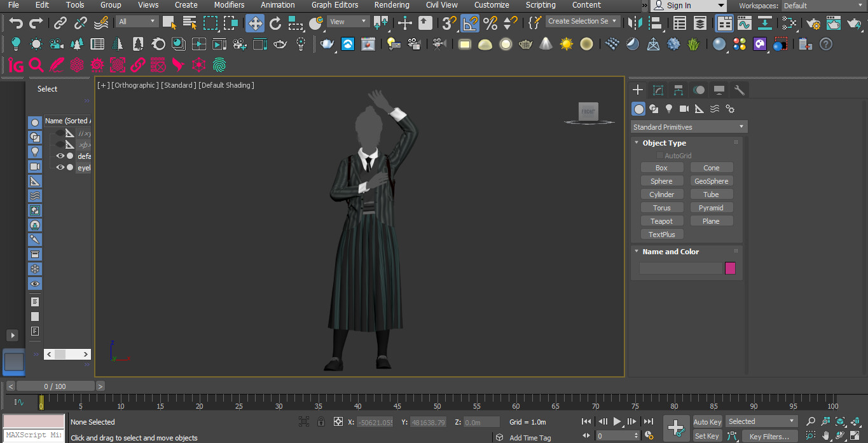
Task: Click Select by Name in the toolbar
Action: click(189, 23)
